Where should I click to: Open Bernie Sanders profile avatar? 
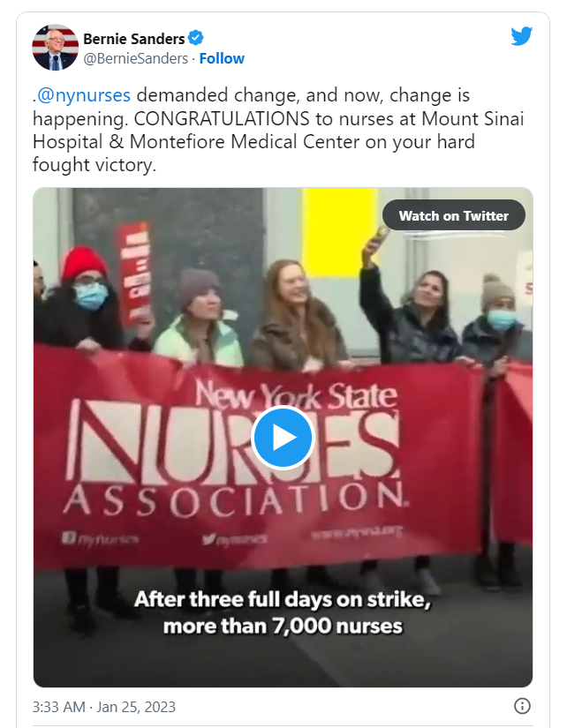click(x=55, y=48)
